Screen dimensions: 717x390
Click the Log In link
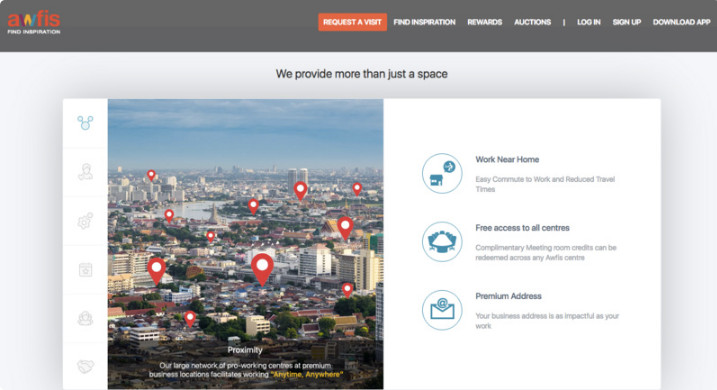coord(589,22)
